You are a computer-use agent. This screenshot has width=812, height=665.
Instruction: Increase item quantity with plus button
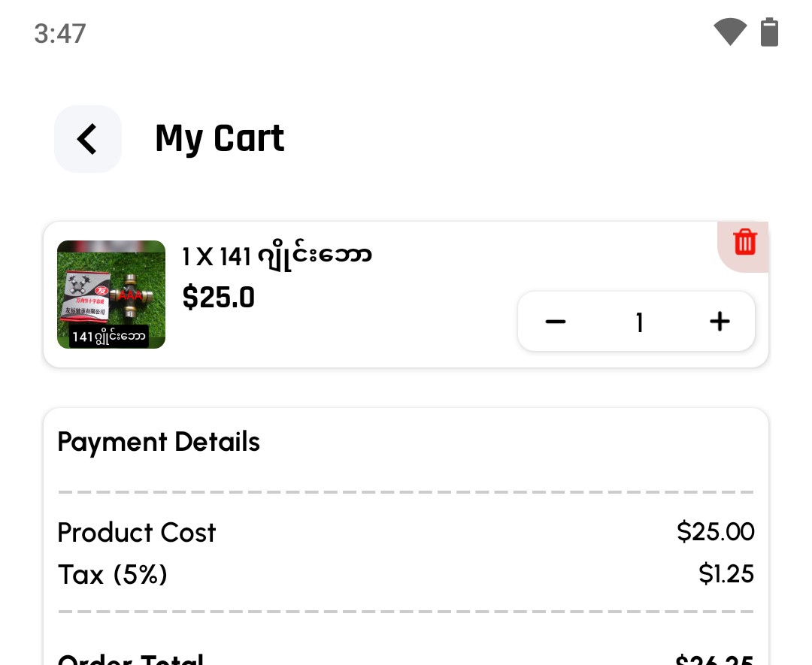coord(720,322)
